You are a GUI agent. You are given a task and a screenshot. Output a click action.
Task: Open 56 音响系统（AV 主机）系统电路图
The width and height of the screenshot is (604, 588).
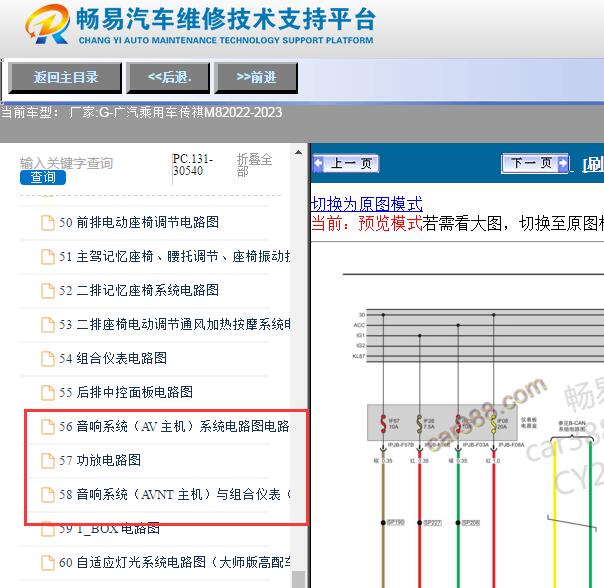coord(174,426)
